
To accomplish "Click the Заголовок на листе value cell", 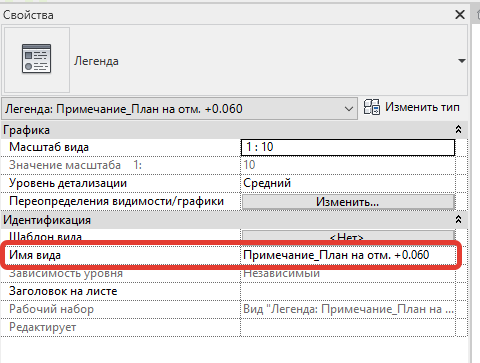I will tap(348, 291).
